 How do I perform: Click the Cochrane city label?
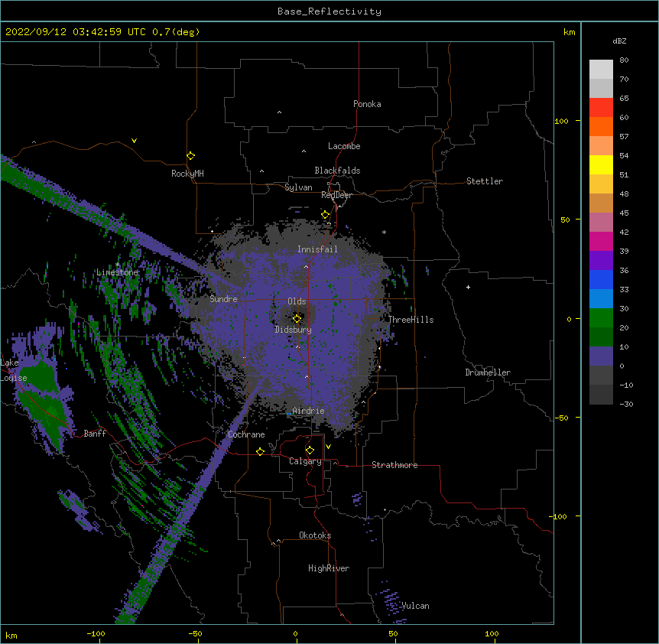click(246, 434)
